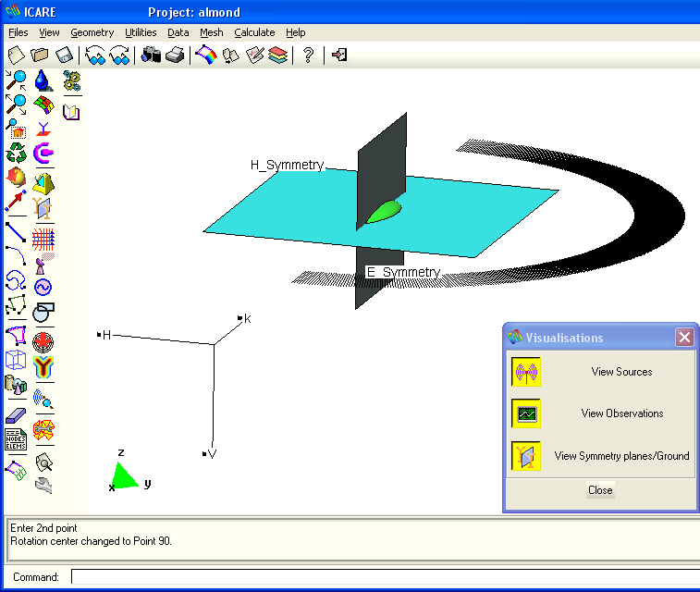700x592 pixels.
Task: Click the red polar radiation pattern icon
Action: [43, 342]
